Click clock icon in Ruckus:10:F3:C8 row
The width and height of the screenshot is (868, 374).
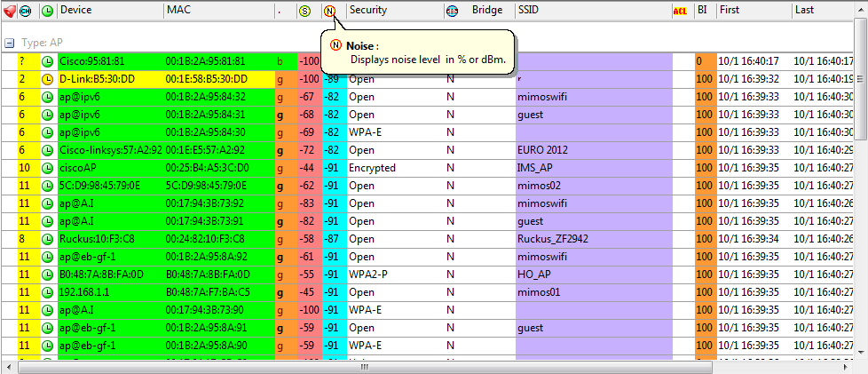[x=48, y=239]
